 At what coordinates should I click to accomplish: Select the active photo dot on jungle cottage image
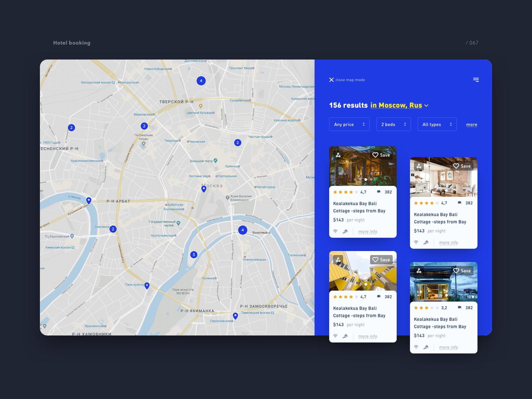[x=366, y=180]
